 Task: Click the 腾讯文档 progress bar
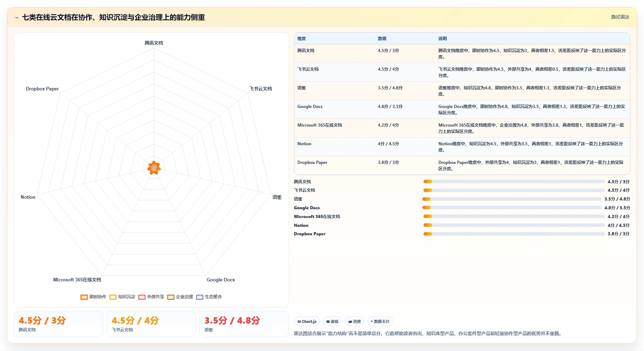pos(514,181)
